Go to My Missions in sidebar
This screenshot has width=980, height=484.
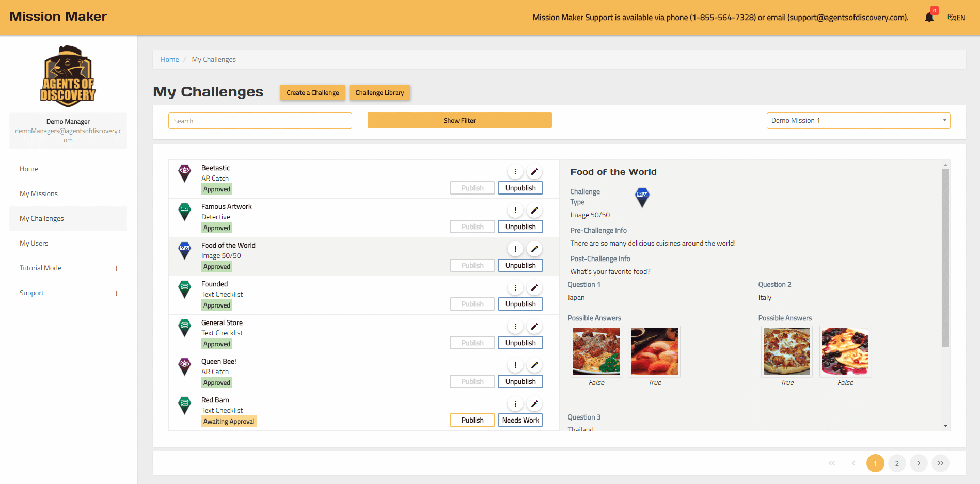[x=39, y=194]
